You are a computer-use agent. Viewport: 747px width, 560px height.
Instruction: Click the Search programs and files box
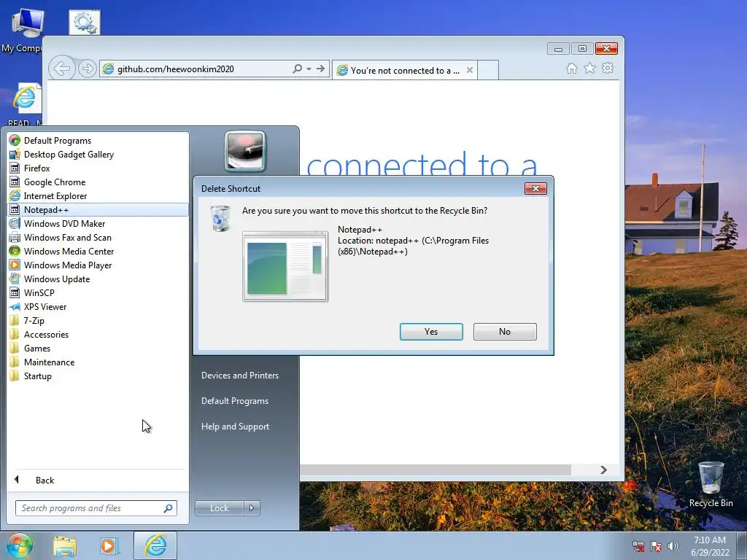pyautogui.click(x=96, y=508)
